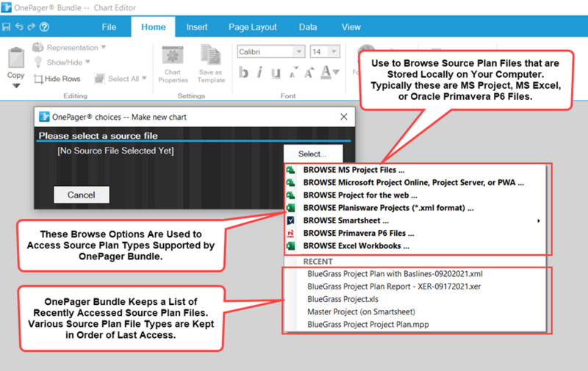The height and width of the screenshot is (371, 588).
Task: Switch to the Data tab
Action: tap(308, 27)
